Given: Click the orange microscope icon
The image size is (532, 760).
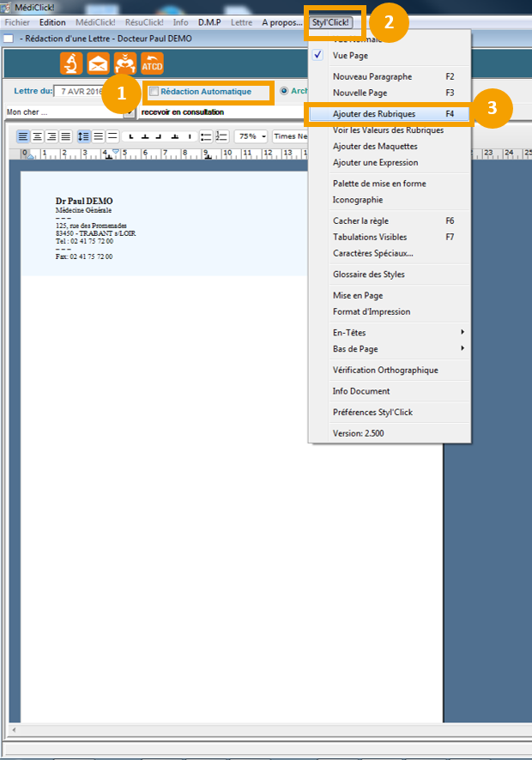Looking at the screenshot, I should tap(71, 63).
